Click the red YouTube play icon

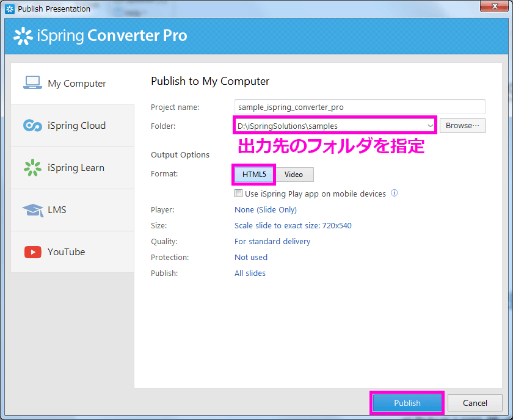coord(33,252)
